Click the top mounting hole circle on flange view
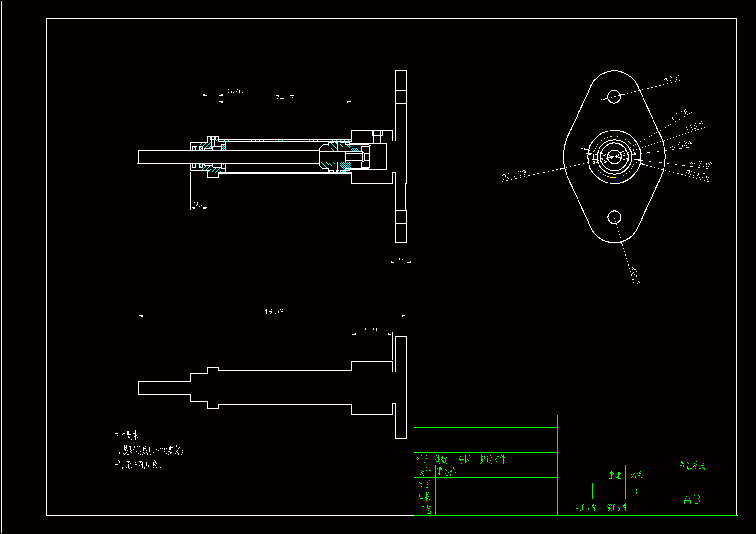The image size is (756, 534). click(614, 96)
